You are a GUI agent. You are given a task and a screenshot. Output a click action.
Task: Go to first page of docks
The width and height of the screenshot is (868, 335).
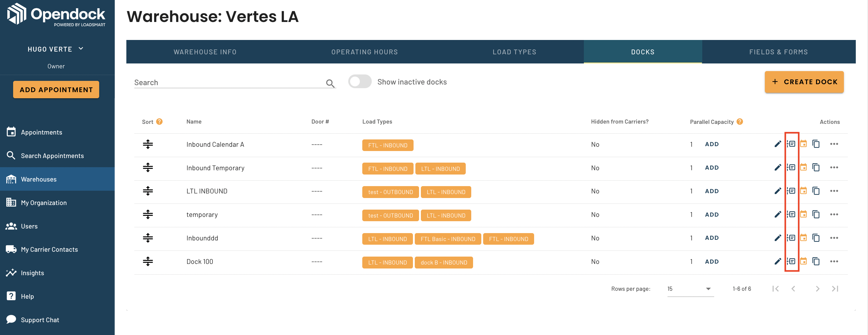[775, 289]
